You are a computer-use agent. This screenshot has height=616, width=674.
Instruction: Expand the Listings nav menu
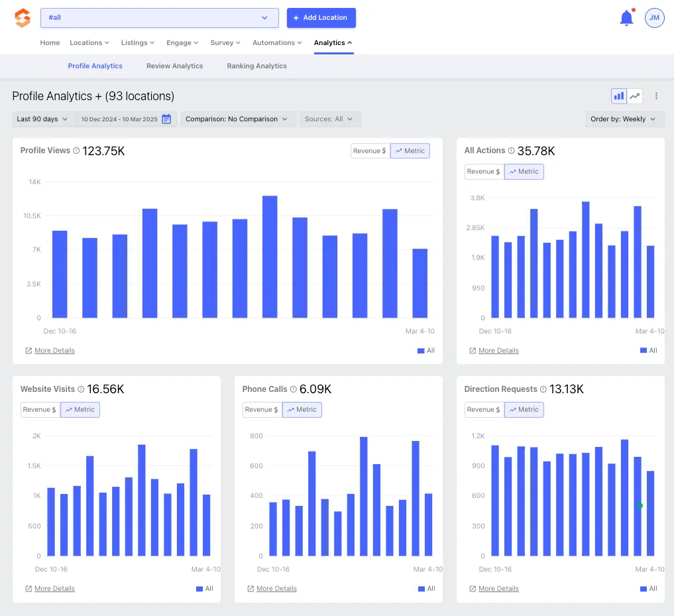click(138, 42)
